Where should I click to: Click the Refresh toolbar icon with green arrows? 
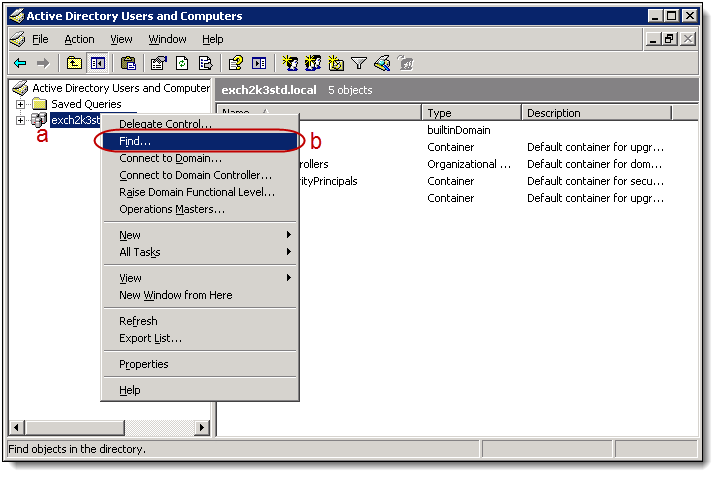click(182, 63)
